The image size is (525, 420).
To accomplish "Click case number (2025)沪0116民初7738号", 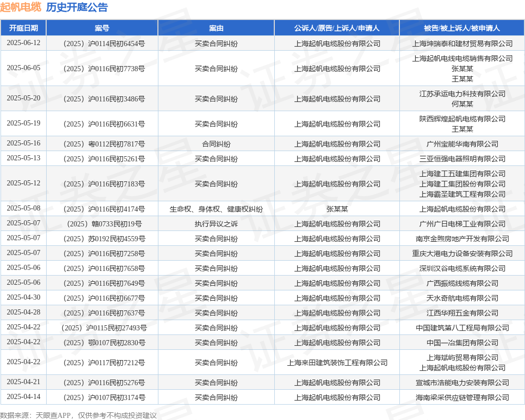I will 104,69.
